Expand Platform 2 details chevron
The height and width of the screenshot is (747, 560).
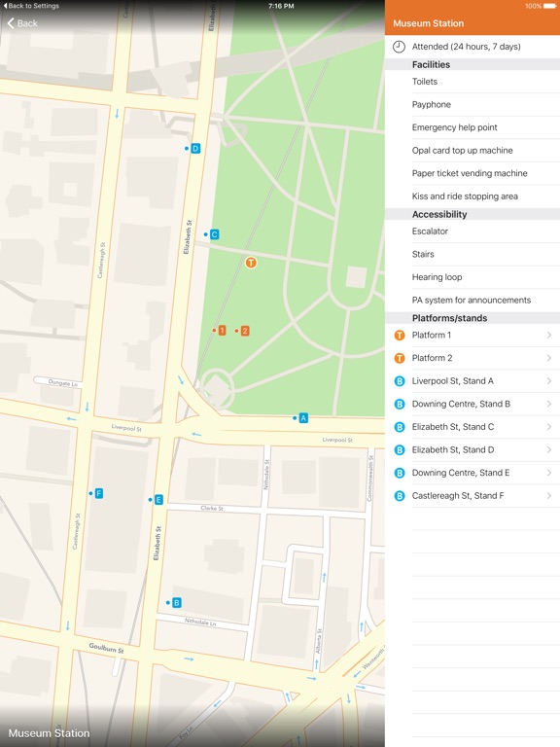tap(549, 358)
